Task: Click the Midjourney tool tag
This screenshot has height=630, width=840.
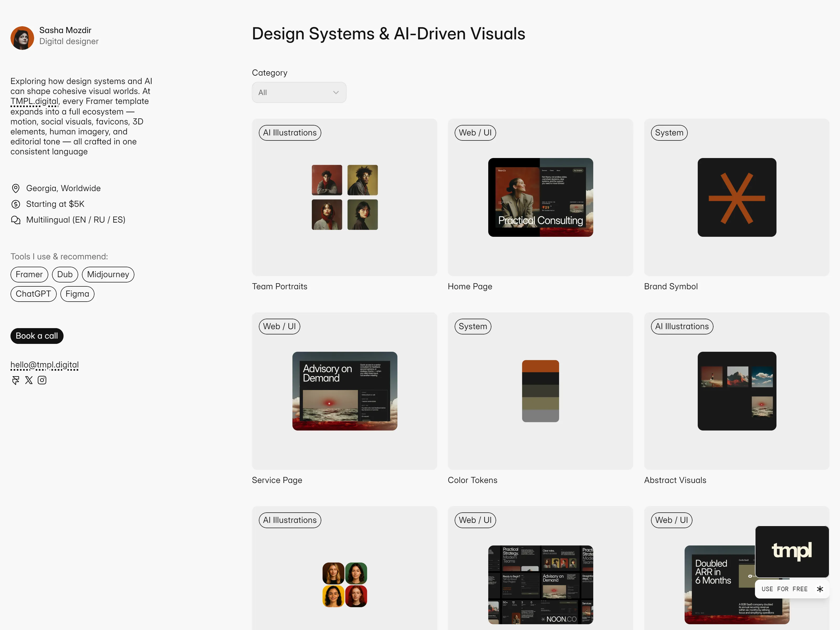Action: (x=108, y=275)
